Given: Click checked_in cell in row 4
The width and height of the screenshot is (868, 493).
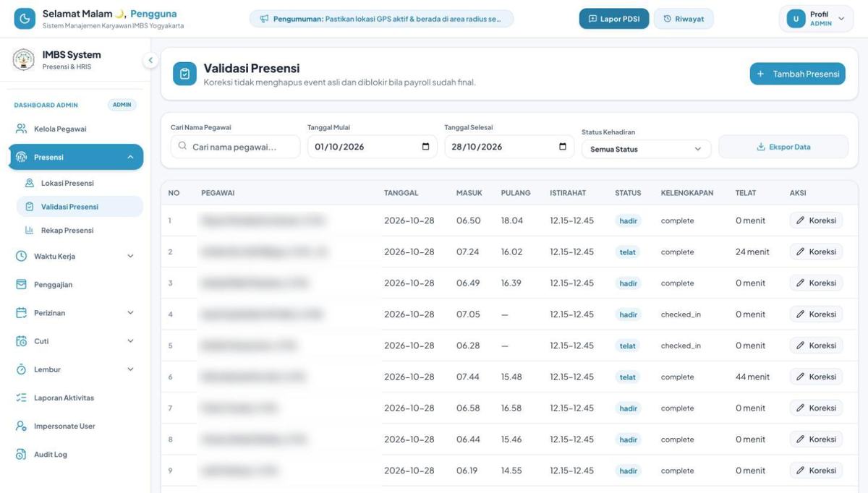Looking at the screenshot, I should (x=681, y=314).
